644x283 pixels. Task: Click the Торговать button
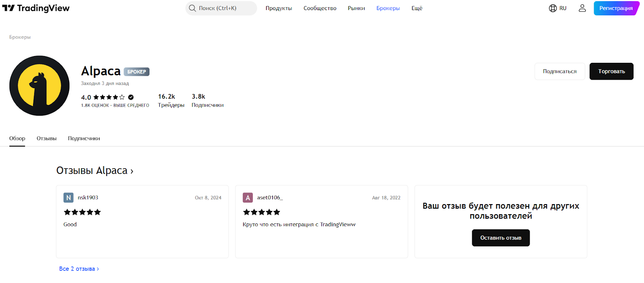coord(611,71)
